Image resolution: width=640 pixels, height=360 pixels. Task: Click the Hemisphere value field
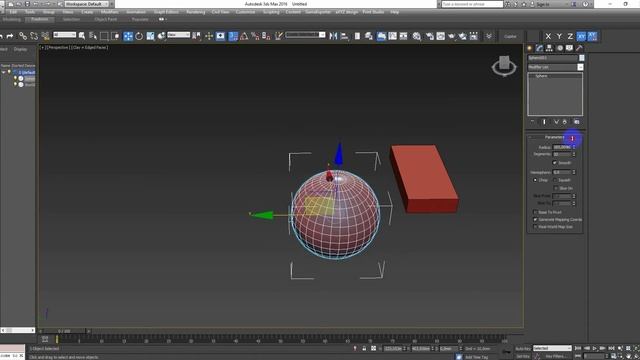(562, 172)
